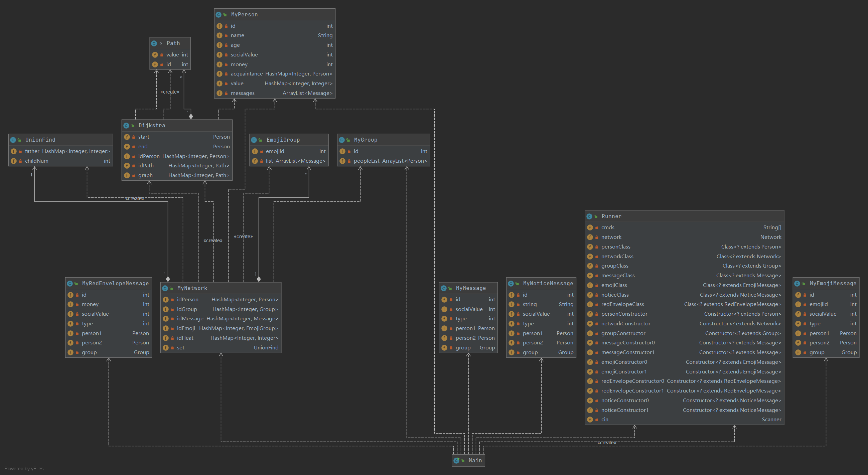Click the MyMessage class icon
The height and width of the screenshot is (475, 868).
pos(444,288)
